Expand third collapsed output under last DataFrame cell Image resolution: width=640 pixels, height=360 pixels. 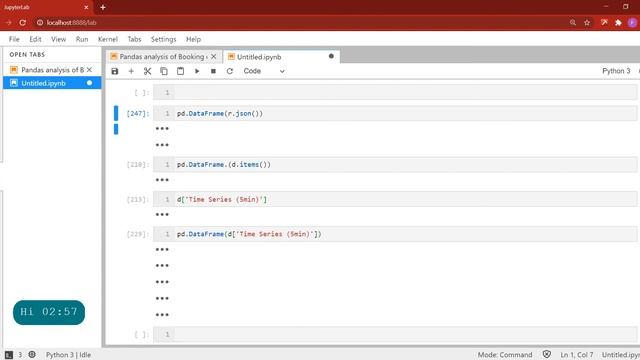[162, 282]
